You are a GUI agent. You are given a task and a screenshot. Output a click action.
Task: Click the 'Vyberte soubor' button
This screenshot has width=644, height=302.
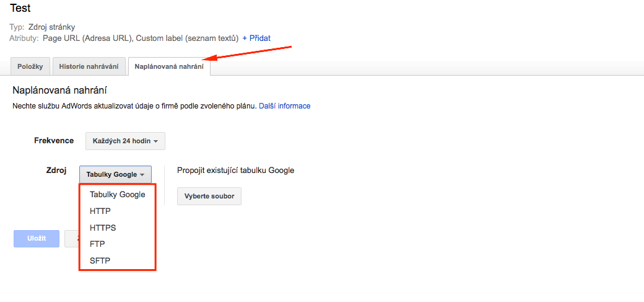click(209, 196)
